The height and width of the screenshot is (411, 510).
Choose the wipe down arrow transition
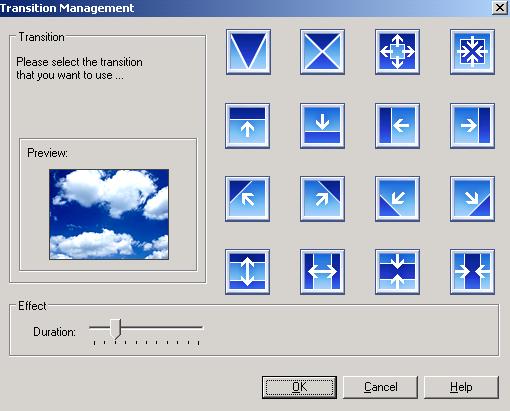click(x=322, y=126)
